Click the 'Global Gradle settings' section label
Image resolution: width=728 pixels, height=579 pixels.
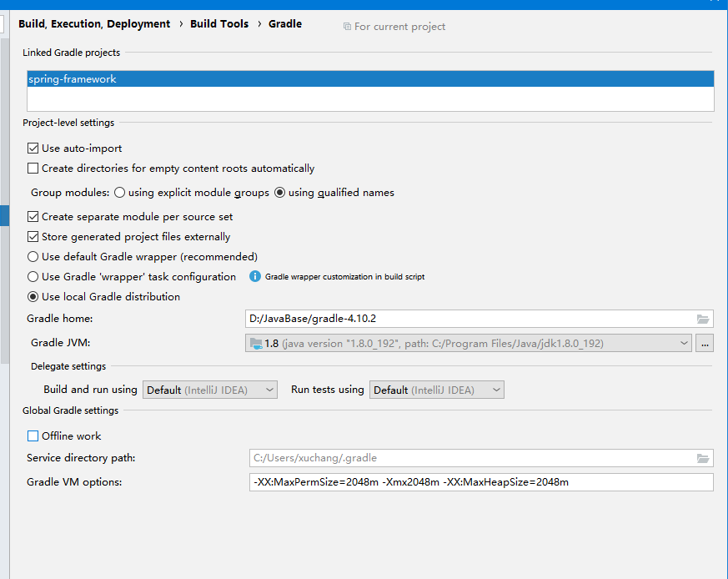click(x=71, y=410)
